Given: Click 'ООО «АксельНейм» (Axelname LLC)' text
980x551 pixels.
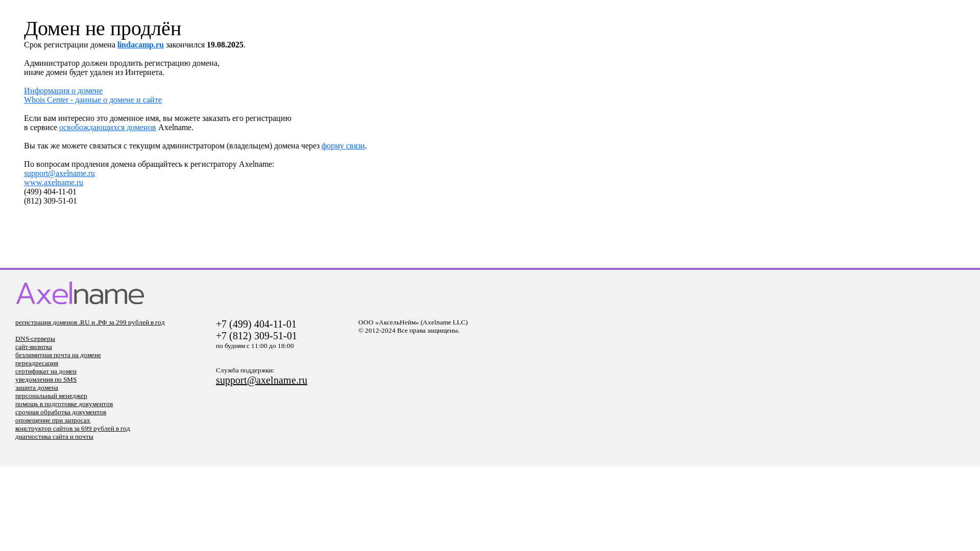Looking at the screenshot, I should pos(413,322).
